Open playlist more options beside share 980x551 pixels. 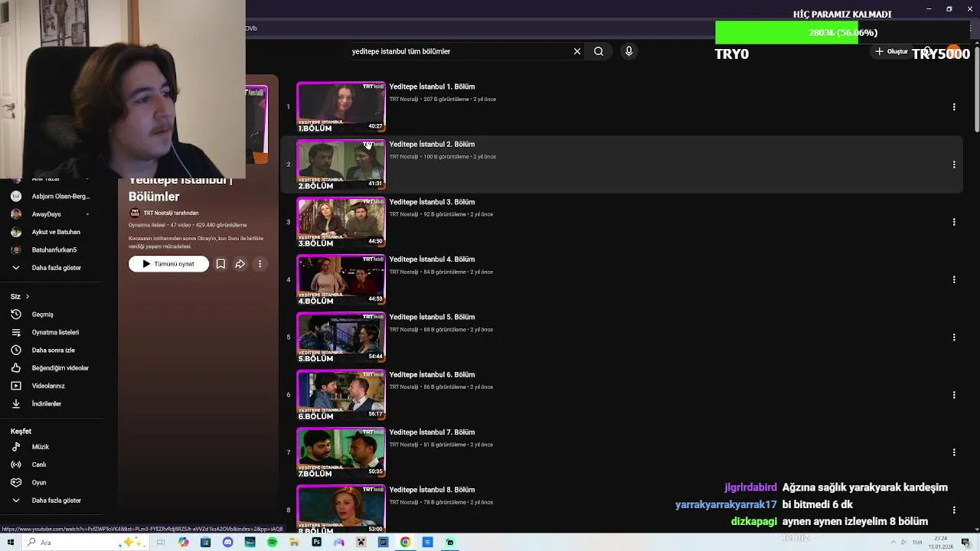[x=260, y=264]
